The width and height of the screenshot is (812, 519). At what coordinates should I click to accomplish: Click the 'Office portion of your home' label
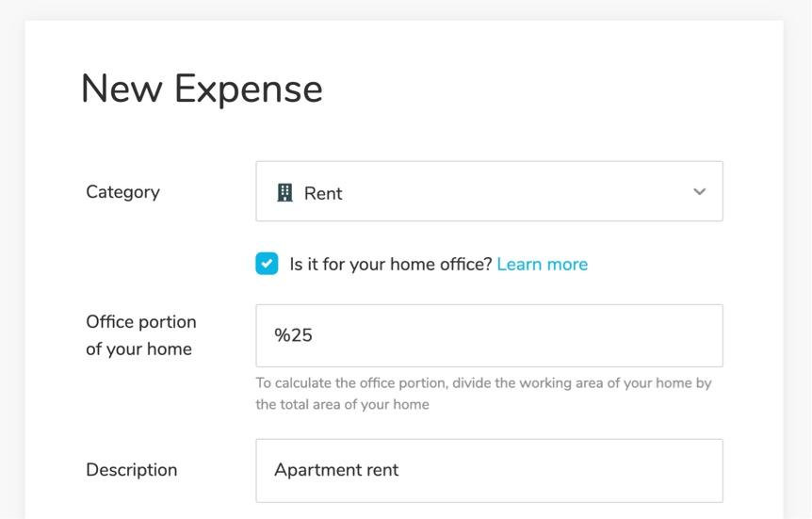point(141,335)
